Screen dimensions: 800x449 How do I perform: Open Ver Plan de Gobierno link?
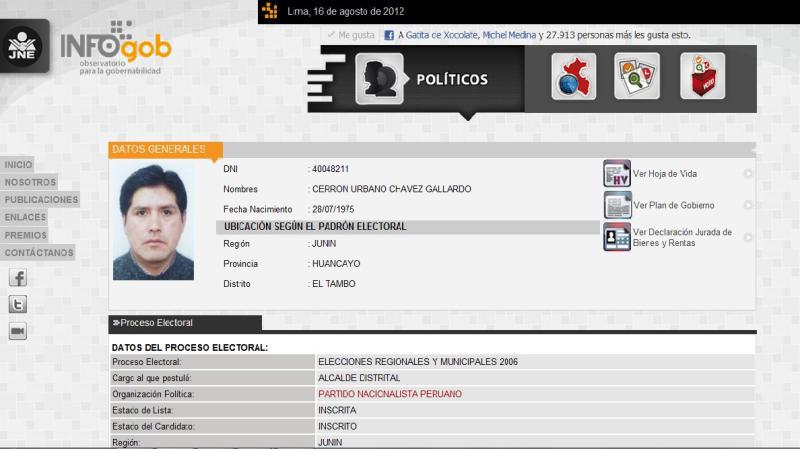click(673, 205)
